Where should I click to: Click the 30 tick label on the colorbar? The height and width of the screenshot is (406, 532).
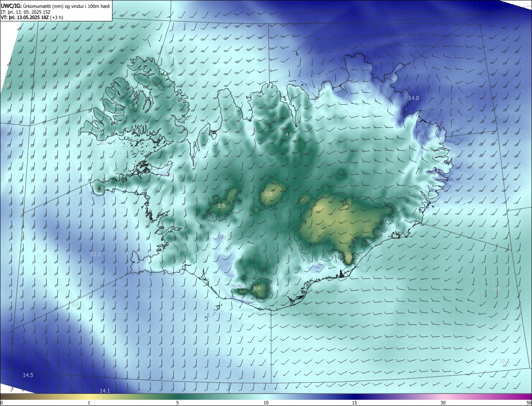click(x=443, y=403)
